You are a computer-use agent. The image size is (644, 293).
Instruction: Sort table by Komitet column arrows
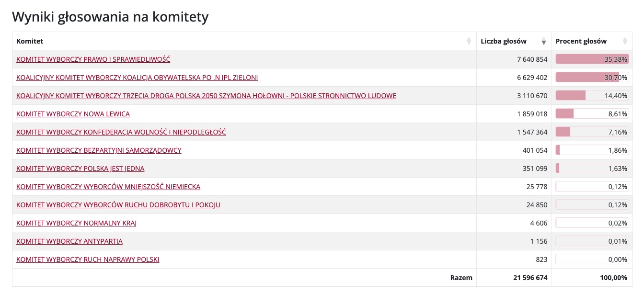pos(469,41)
